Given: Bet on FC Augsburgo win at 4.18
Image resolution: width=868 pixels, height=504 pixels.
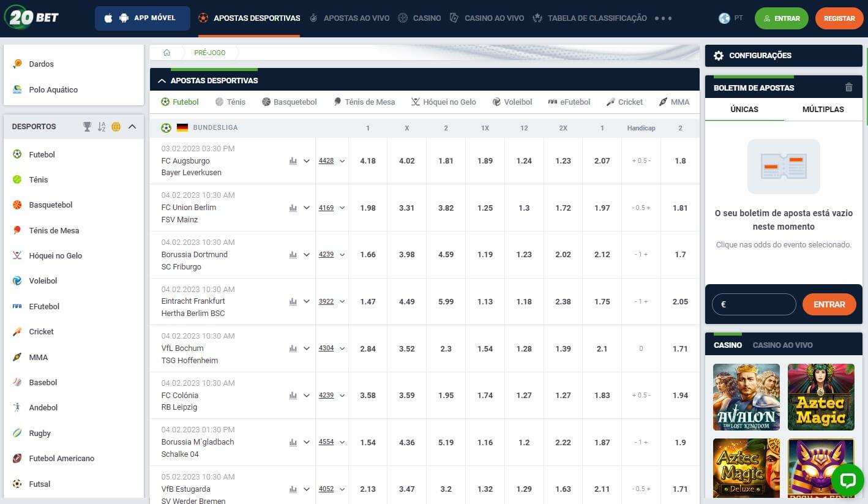Looking at the screenshot, I should click(368, 161).
